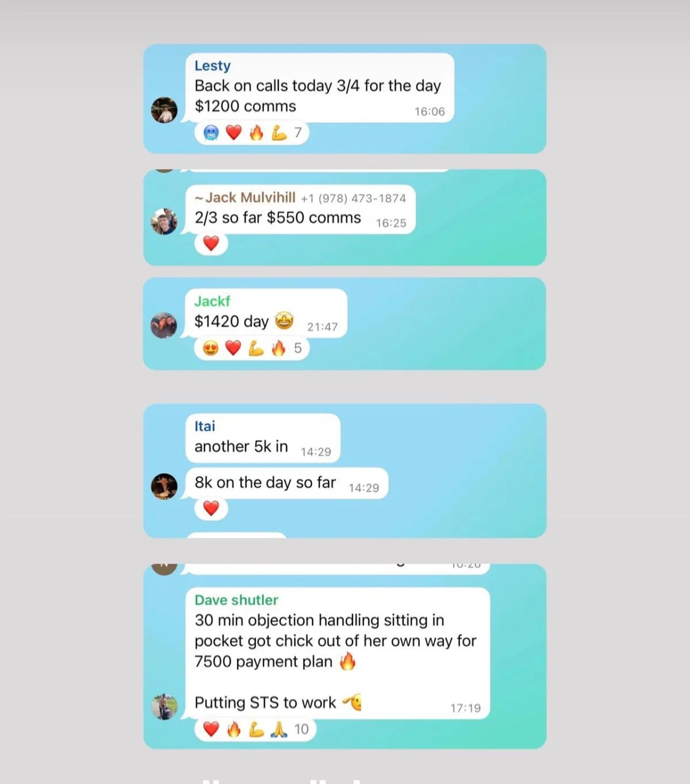Click phone number +1 (978) 473-1874

tap(353, 198)
